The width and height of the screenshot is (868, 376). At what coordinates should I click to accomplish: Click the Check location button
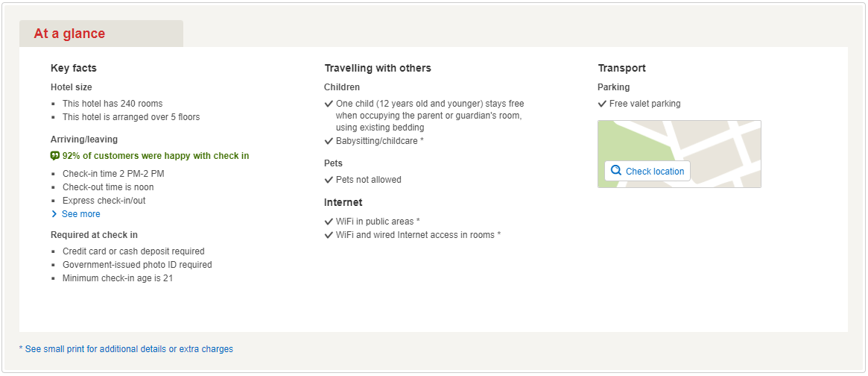[x=647, y=171]
